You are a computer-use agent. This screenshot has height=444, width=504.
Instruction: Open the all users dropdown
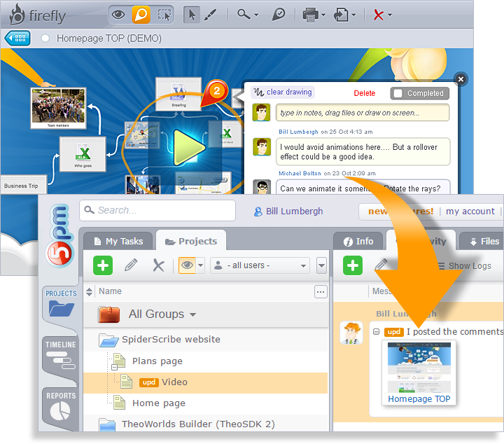pos(260,265)
